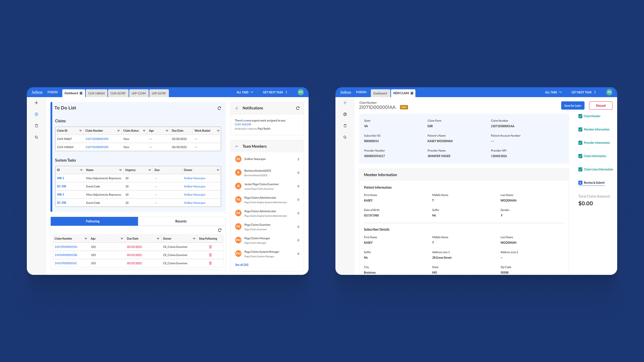This screenshot has height=362, width=644.
Task: Open claim link CLM-106240 in notifications
Action: (243, 124)
